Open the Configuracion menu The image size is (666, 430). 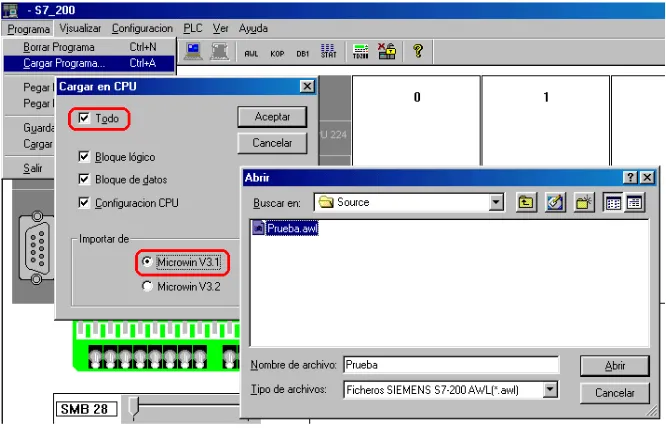(142, 28)
